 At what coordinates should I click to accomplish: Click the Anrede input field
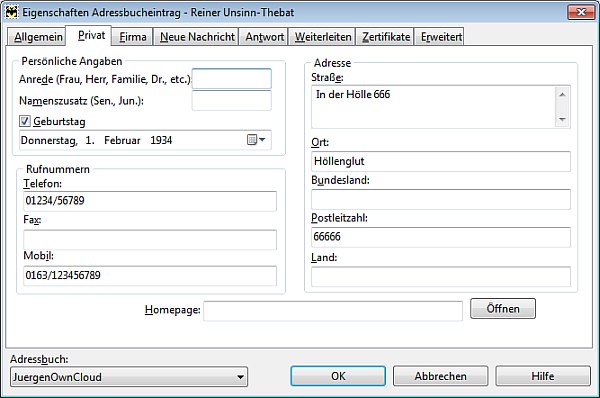click(x=232, y=78)
